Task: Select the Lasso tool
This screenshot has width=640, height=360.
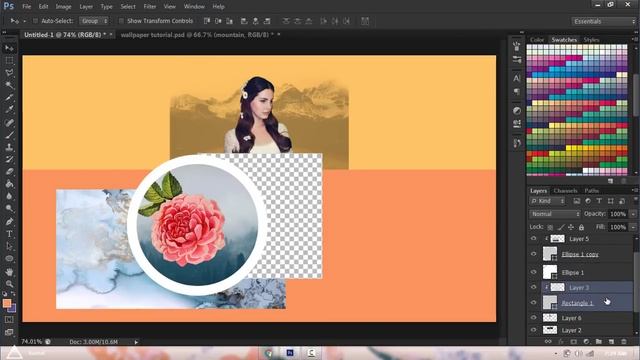Action: coord(9,73)
